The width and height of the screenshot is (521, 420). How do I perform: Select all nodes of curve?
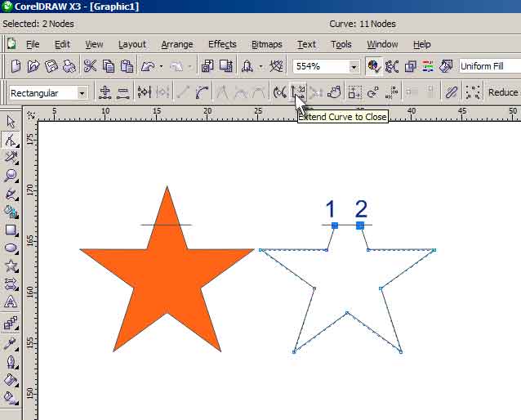click(x=473, y=92)
